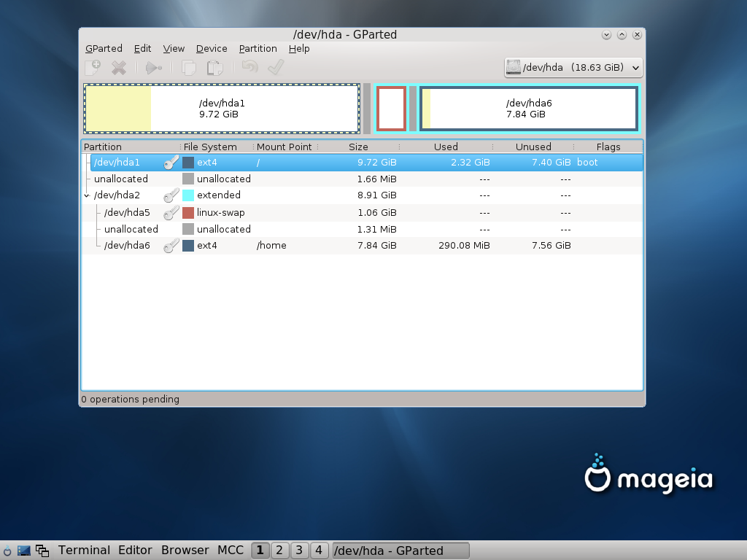Viewport: 747px width, 560px height.
Task: Open the Device menu
Action: [x=212, y=49]
